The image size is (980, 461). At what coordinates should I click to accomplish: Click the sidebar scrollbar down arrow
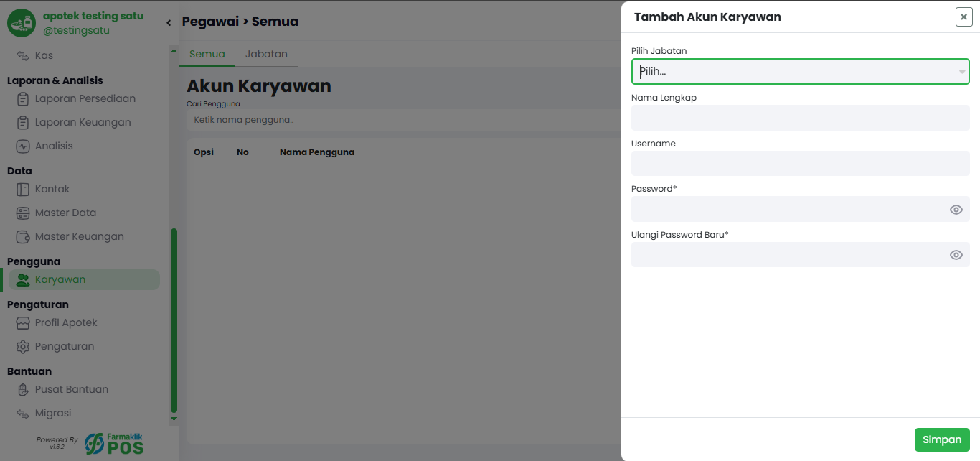tap(174, 419)
